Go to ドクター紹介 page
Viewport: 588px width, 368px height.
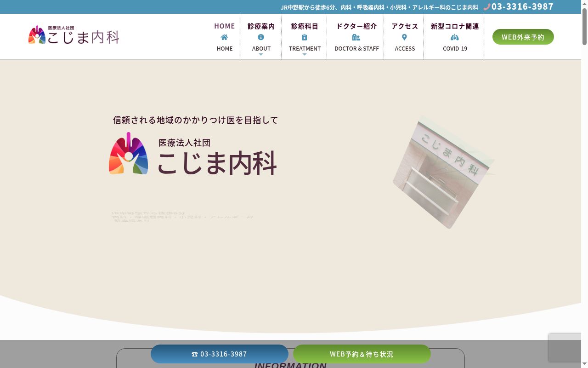pos(356,37)
